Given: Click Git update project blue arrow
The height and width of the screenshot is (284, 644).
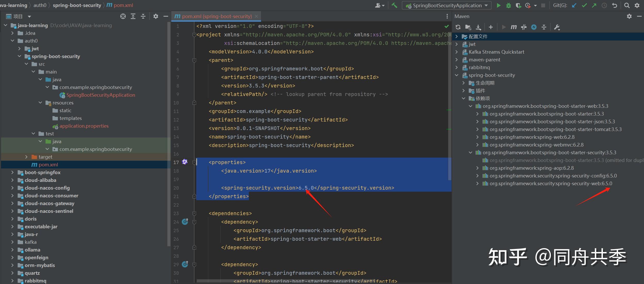Looking at the screenshot, I should coord(574,5).
